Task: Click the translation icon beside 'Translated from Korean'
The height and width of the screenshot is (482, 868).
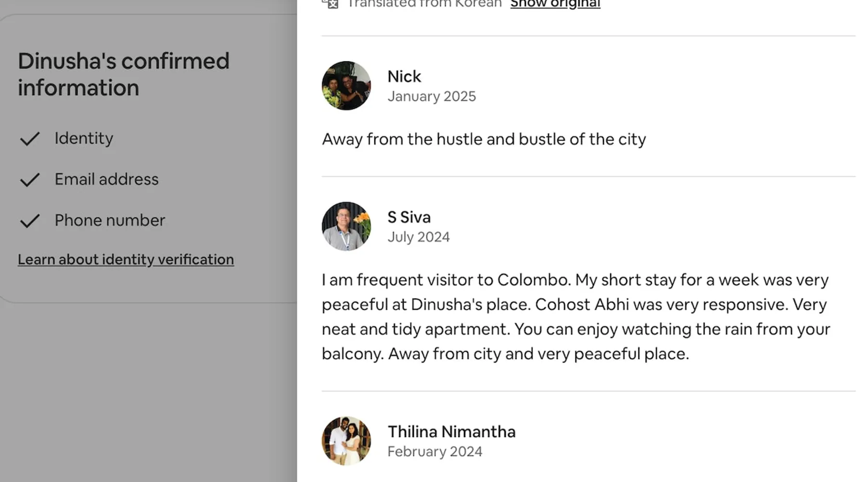Action: (x=331, y=3)
